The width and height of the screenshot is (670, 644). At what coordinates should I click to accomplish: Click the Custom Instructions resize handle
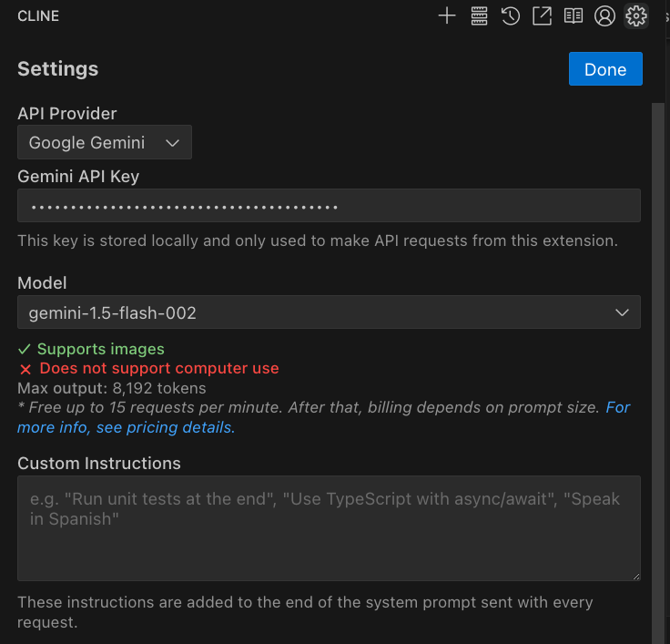coord(635,576)
